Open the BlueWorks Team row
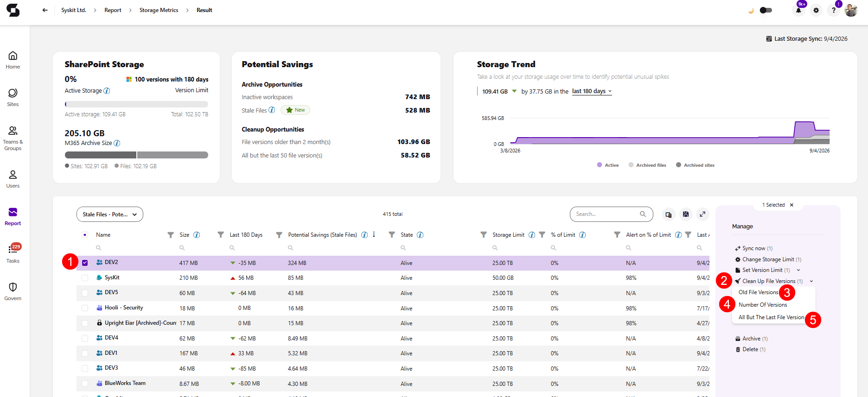The height and width of the screenshot is (397, 868). point(393,384)
